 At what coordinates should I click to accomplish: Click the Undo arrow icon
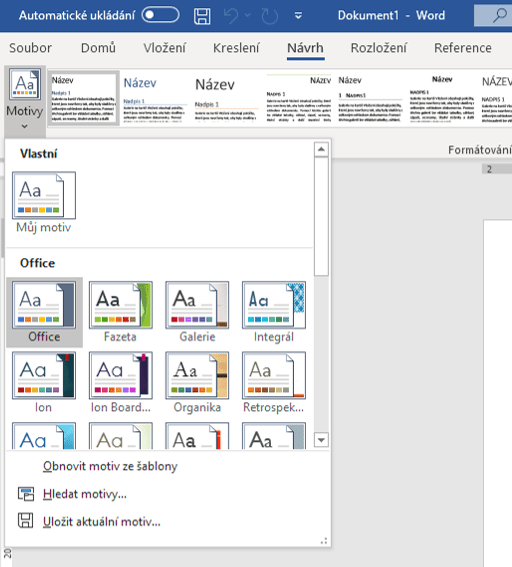(231, 16)
